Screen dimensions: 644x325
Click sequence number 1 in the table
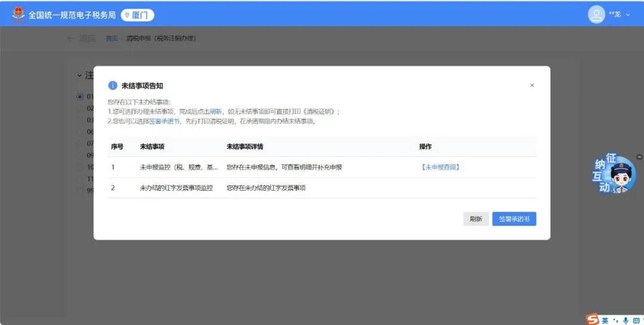coord(113,167)
